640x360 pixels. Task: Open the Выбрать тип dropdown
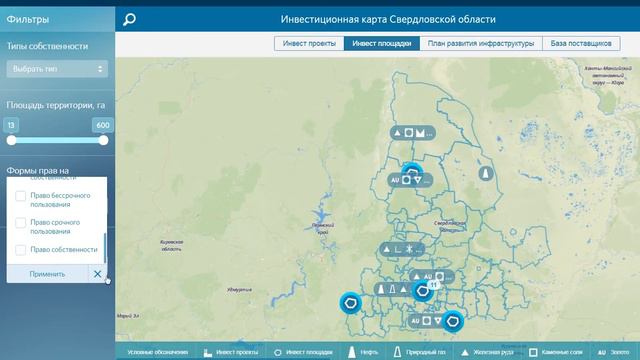[x=57, y=69]
